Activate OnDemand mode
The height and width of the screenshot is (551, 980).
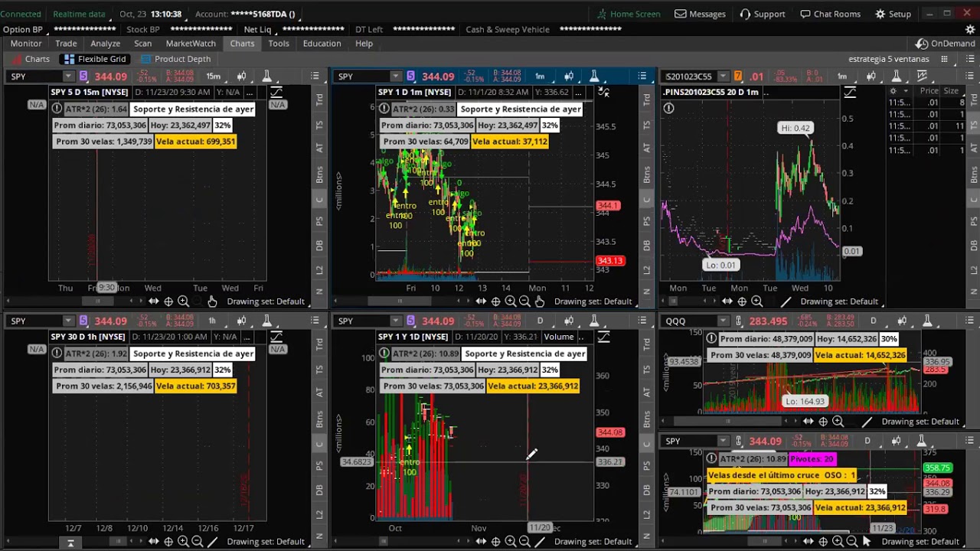tap(946, 44)
